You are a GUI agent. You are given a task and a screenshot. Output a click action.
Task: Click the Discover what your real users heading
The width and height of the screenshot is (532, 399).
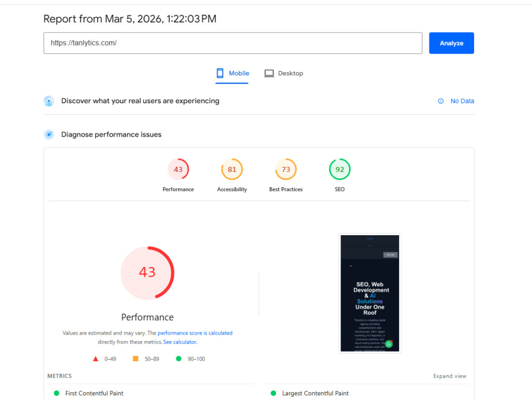[140, 101]
